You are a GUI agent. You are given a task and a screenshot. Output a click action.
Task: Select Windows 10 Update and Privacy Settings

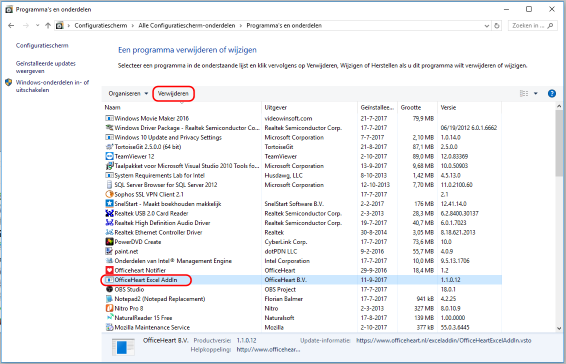point(302,137)
